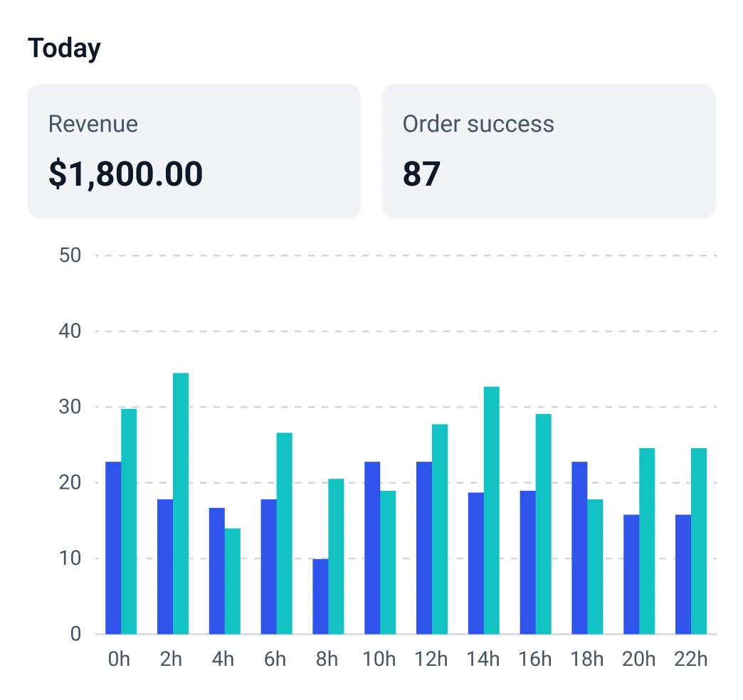Select the blue bar at 18h
Viewport: 743px width, 700px height.
[579, 548]
